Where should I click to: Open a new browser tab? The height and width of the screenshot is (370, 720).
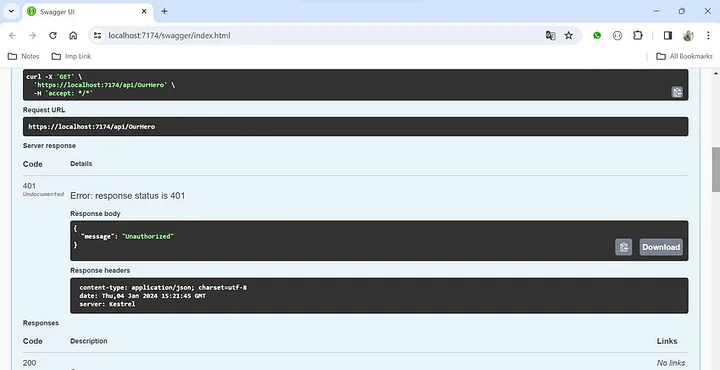coord(164,11)
